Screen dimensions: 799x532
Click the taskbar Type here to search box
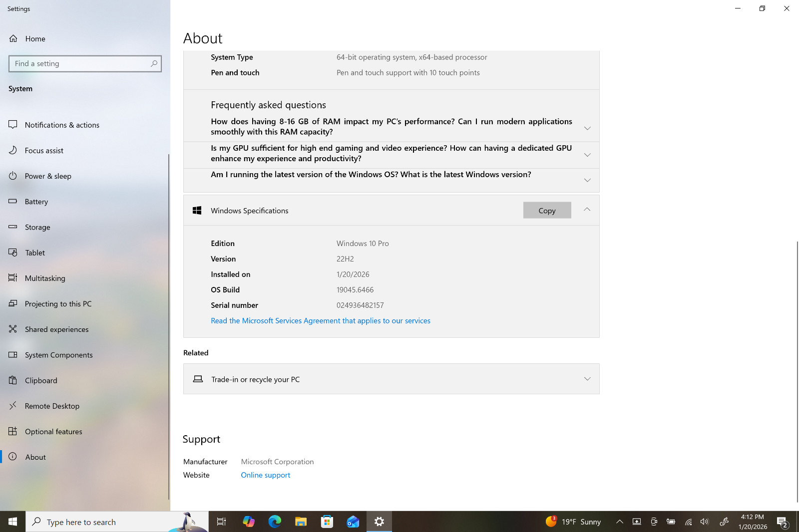click(117, 522)
